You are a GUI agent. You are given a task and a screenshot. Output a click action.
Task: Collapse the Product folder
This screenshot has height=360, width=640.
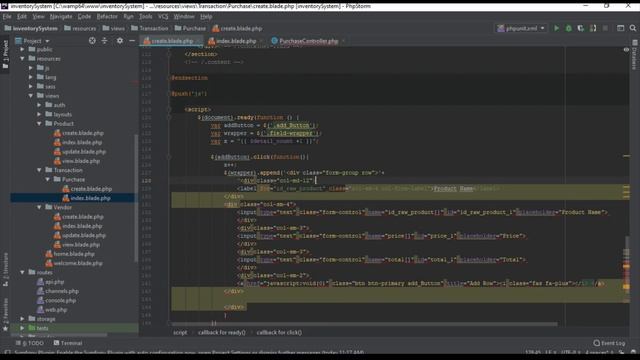tap(40, 124)
